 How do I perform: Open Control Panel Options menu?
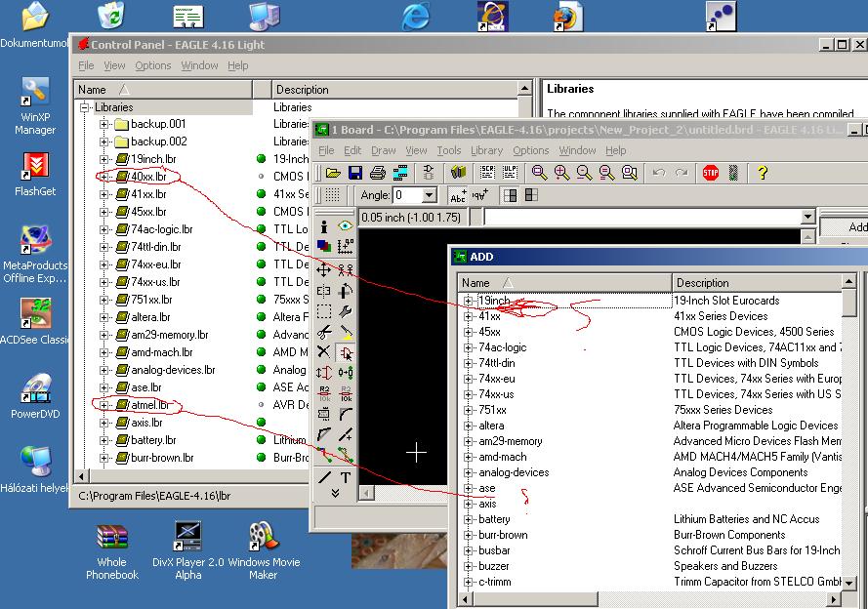click(x=152, y=65)
